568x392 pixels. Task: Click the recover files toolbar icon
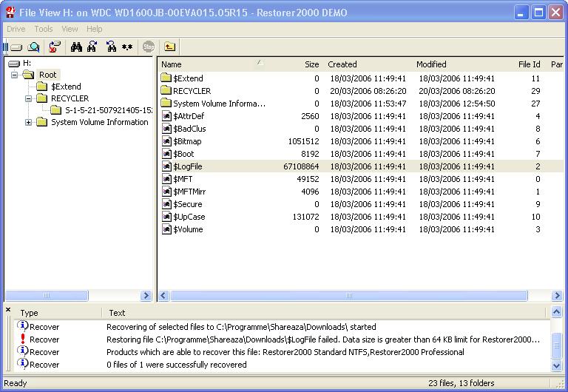(55, 47)
